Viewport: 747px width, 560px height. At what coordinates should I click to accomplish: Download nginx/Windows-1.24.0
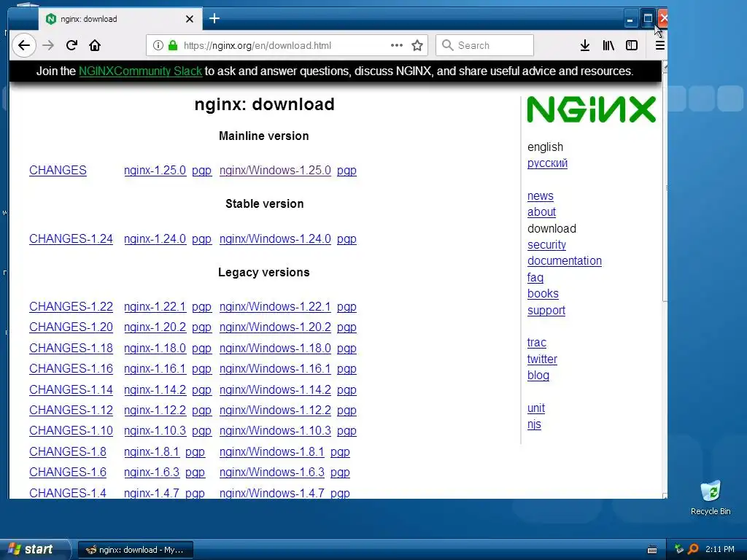coord(275,238)
